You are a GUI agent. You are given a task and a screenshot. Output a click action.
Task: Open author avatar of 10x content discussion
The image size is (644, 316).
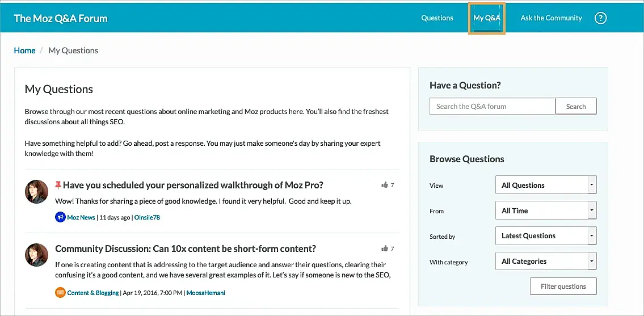(x=37, y=255)
